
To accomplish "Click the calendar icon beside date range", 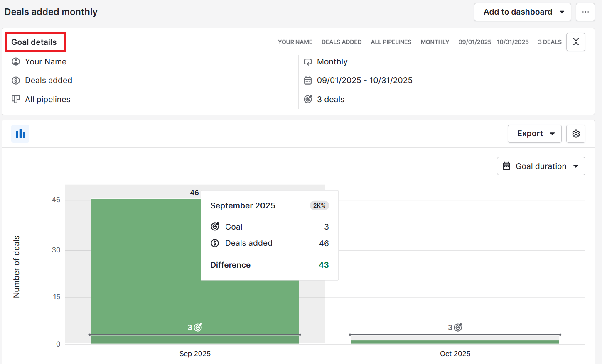I will (308, 81).
